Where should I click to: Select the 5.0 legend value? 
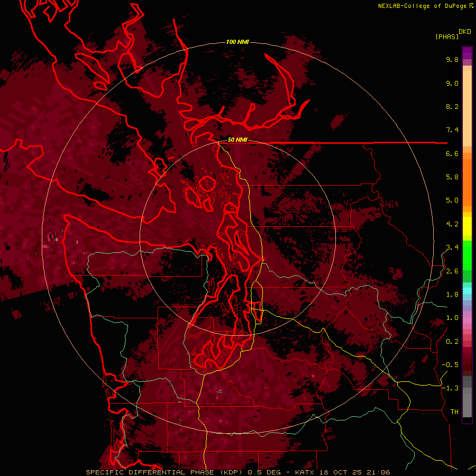pos(452,200)
